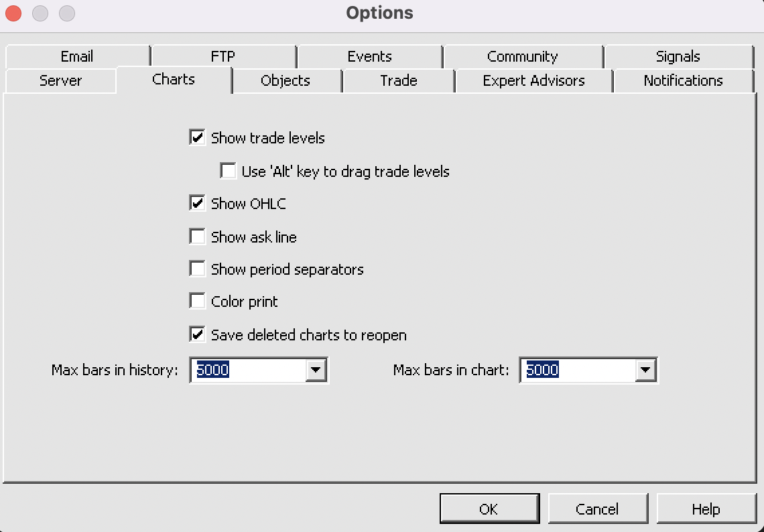
Task: Click the Help button
Action: pos(706,509)
